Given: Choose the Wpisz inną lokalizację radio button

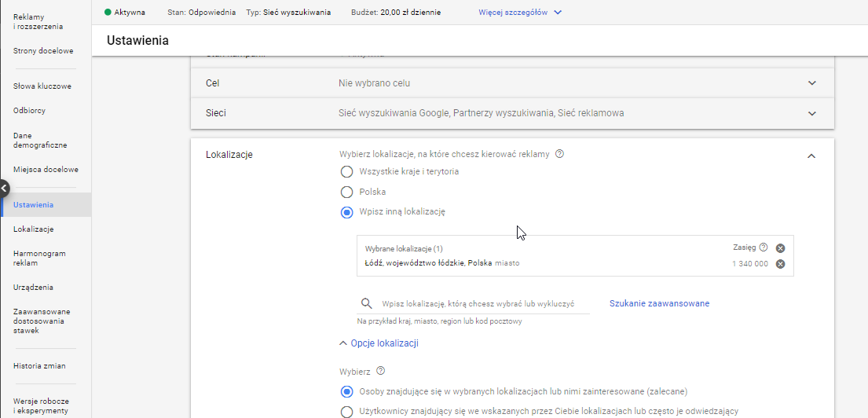Looking at the screenshot, I should 346,212.
